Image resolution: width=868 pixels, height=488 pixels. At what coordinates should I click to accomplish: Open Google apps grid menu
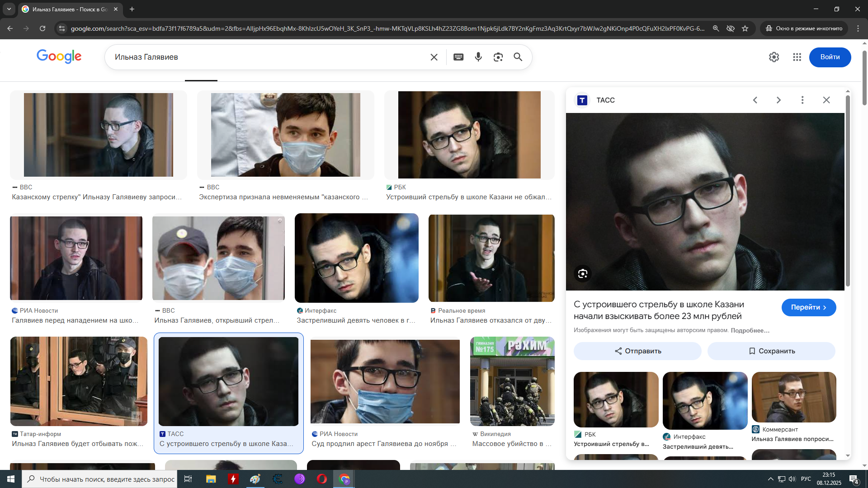pyautogui.click(x=797, y=57)
